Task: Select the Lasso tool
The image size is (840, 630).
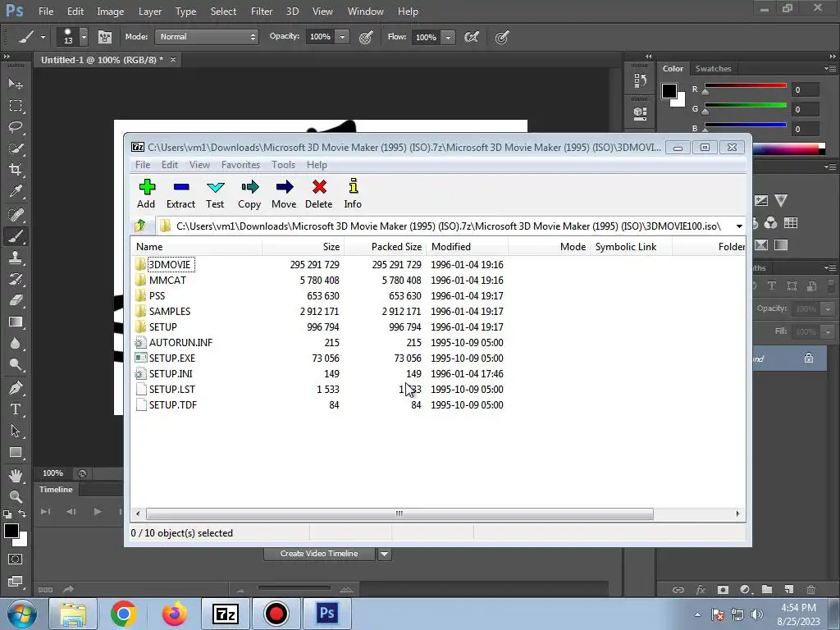Action: pos(16,127)
